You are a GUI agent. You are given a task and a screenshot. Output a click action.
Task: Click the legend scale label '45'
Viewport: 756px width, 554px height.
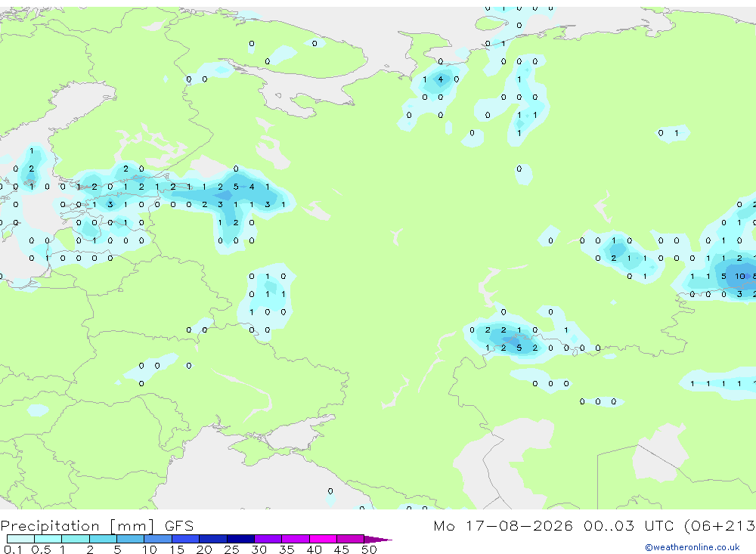tap(342, 549)
